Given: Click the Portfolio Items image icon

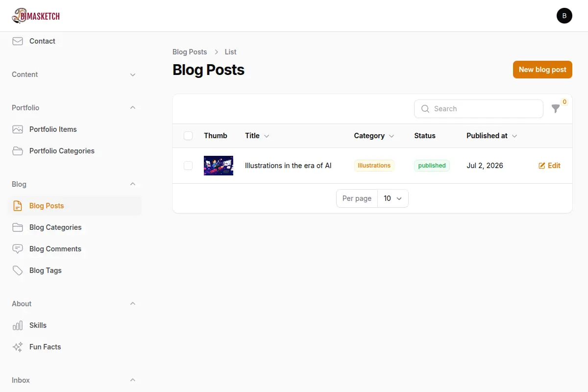Looking at the screenshot, I should (18, 129).
